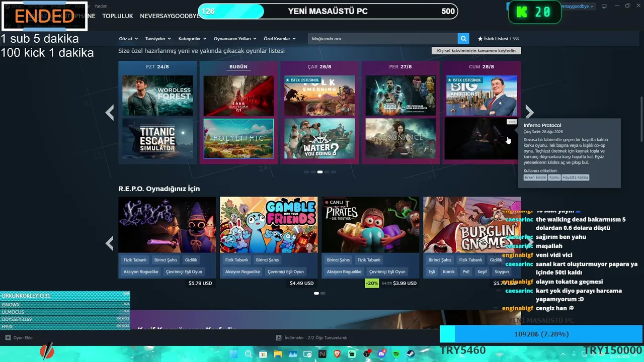Open the 1666 Amsterdam game thumbnail
Image resolution: width=644 pixels, height=362 pixels.
[x=238, y=96]
